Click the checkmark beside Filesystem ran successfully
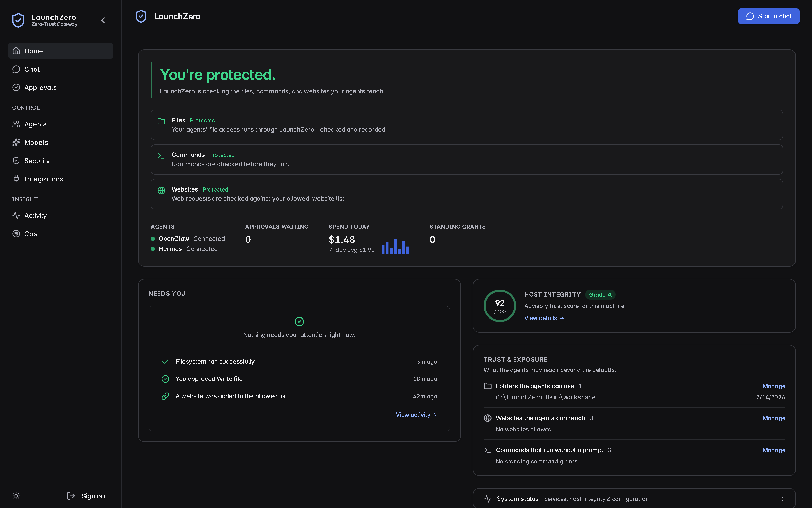812x508 pixels. click(165, 361)
